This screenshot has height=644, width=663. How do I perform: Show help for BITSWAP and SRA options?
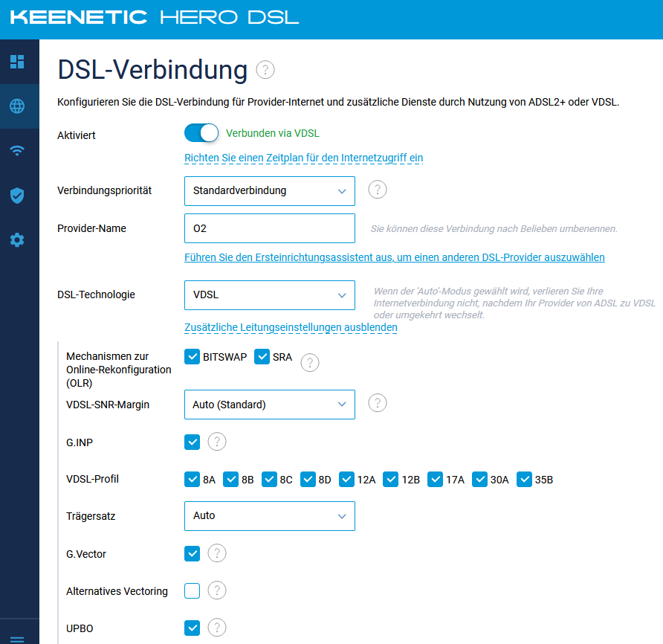[x=309, y=363]
